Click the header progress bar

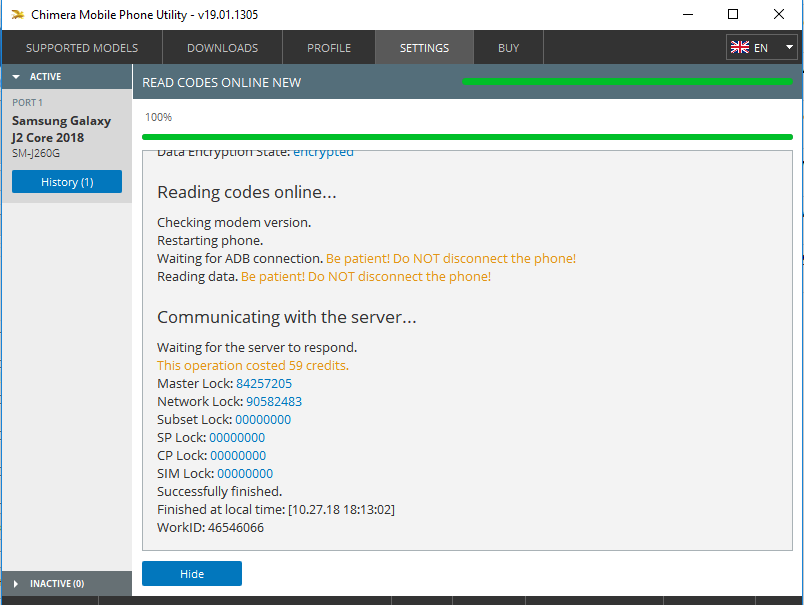pos(627,82)
